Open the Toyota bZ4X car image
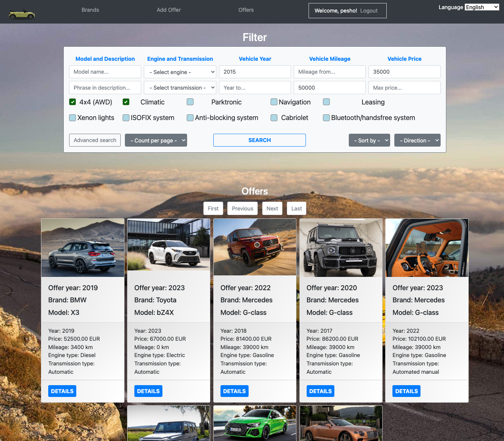This screenshot has height=441, width=504. 169,245
